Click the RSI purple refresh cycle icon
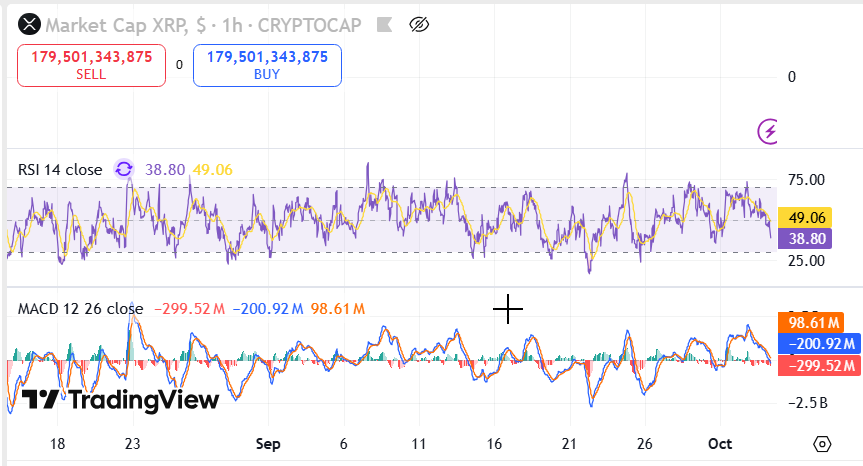Image resolution: width=863 pixels, height=466 pixels. [x=124, y=170]
